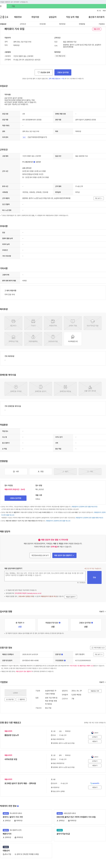Click the 자녀 학자금 지원 icon
The height and width of the screenshot is (868, 106).
pyautogui.click(x=93, y=323)
